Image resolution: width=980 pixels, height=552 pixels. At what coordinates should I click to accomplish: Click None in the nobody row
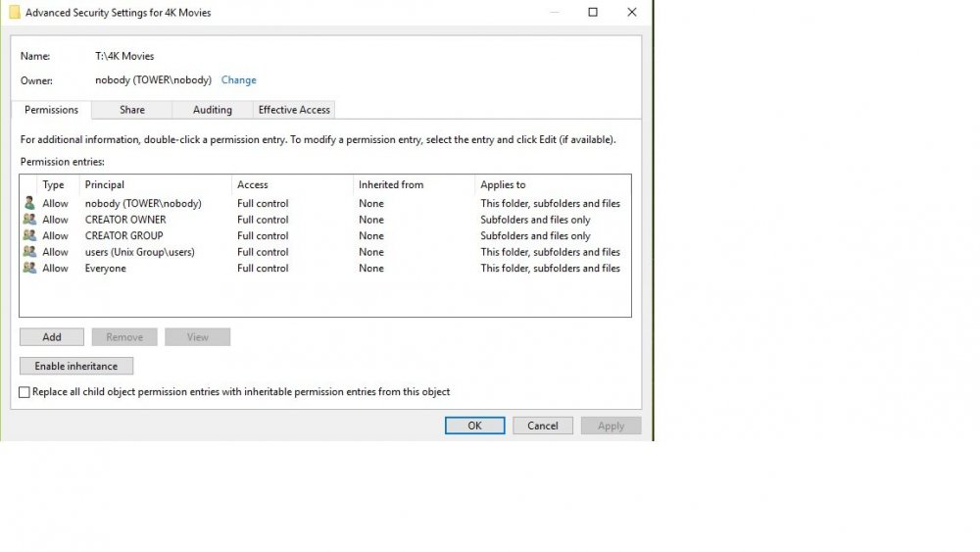pyautogui.click(x=371, y=203)
